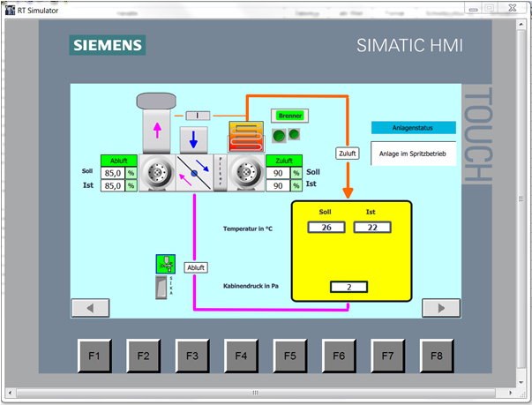The image size is (532, 405).
Task: Click the blue down-arrow intake duct
Action: (194, 139)
